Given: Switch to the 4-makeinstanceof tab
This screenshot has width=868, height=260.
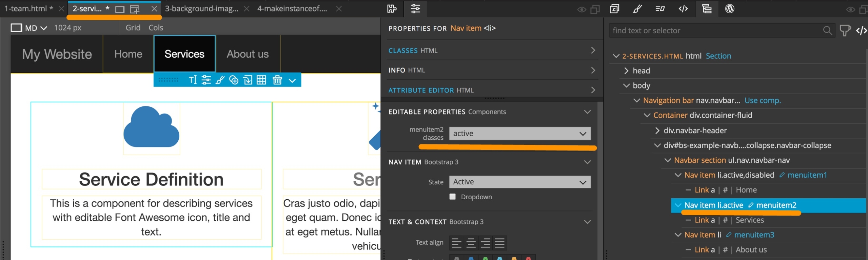Looking at the screenshot, I should (292, 8).
